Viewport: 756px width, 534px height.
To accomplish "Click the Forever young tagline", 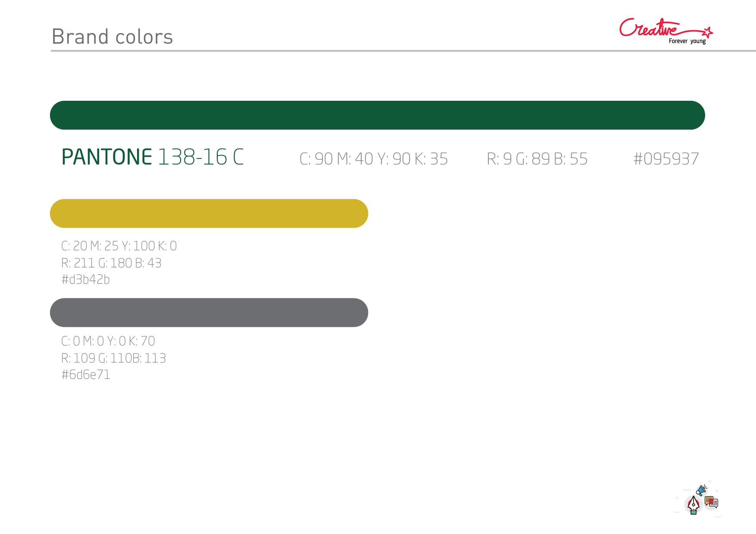I will (x=687, y=41).
